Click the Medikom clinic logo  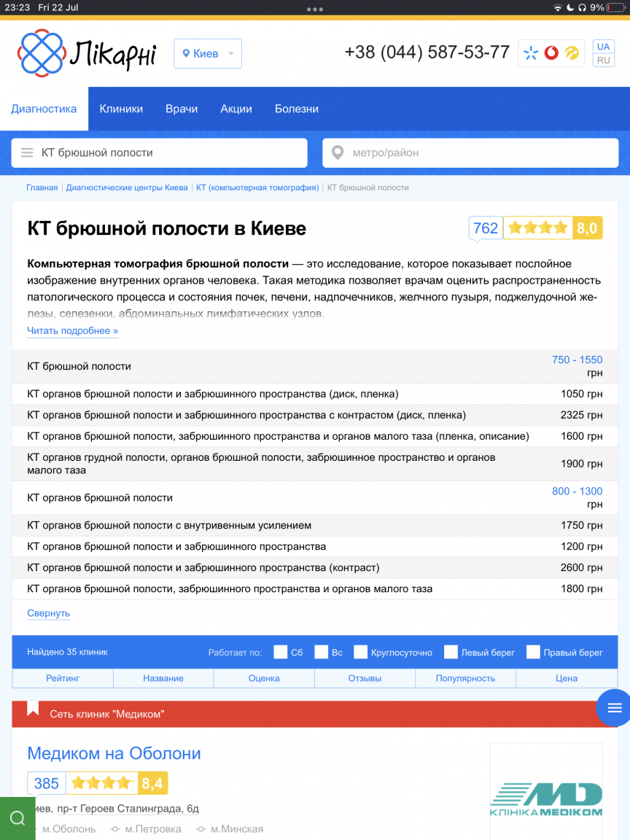point(546,799)
